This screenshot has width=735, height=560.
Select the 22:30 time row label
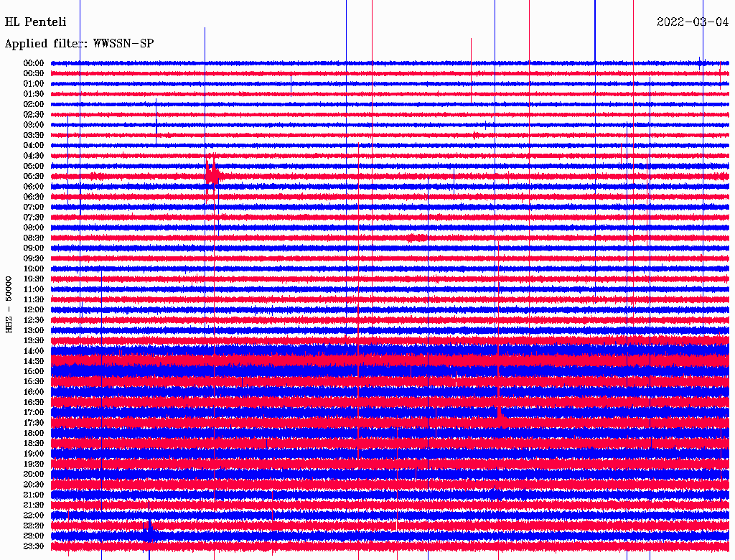tap(34, 526)
